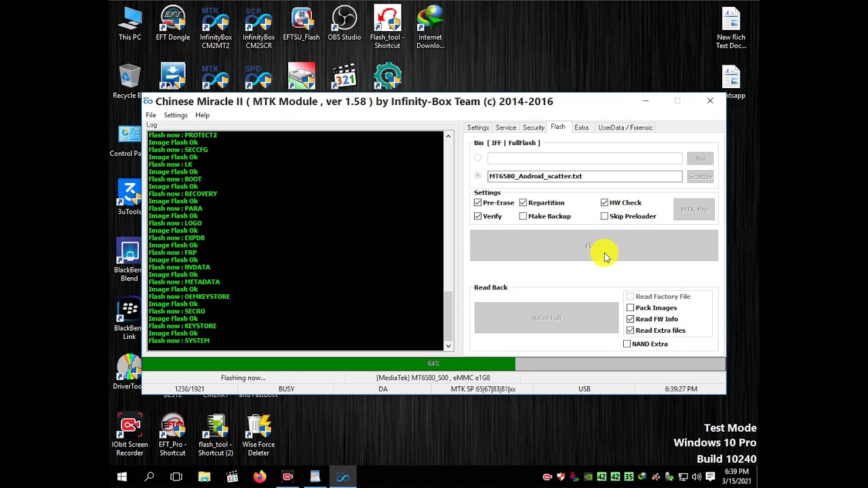Open the 3uTools desktop shortcut
Screen dimensions: 868x488
pyautogui.click(x=130, y=197)
